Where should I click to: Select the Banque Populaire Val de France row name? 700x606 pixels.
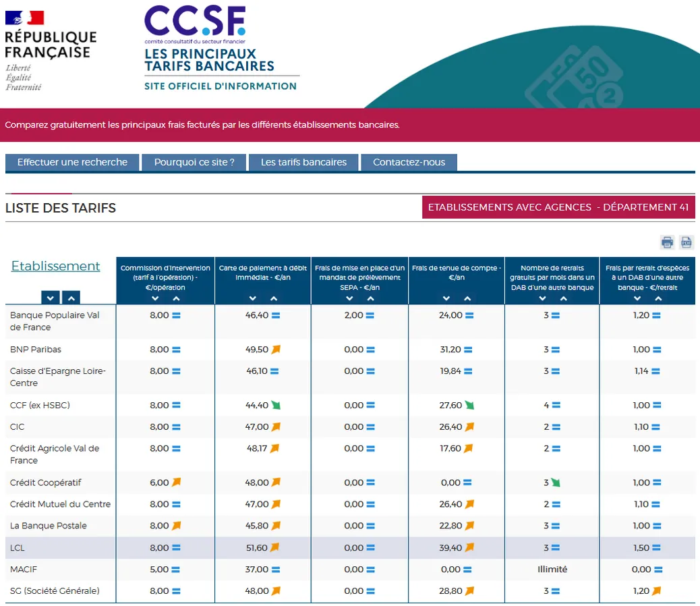tap(55, 321)
